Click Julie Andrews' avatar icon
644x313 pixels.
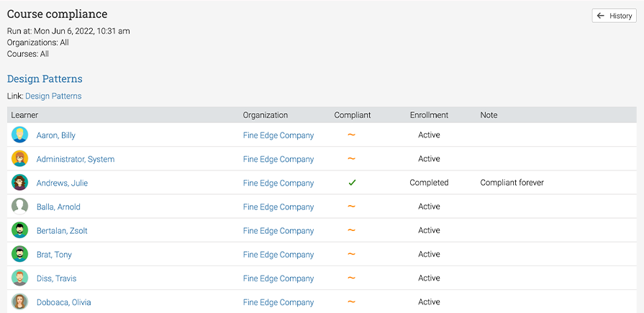[x=19, y=182]
